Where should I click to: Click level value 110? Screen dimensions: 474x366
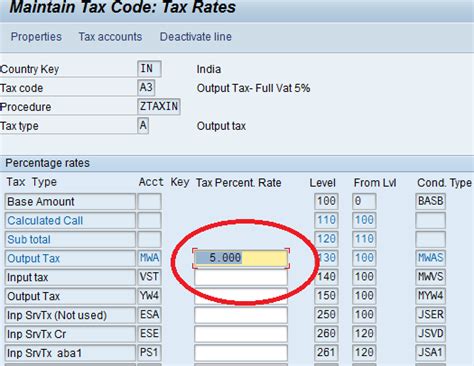[326, 220]
